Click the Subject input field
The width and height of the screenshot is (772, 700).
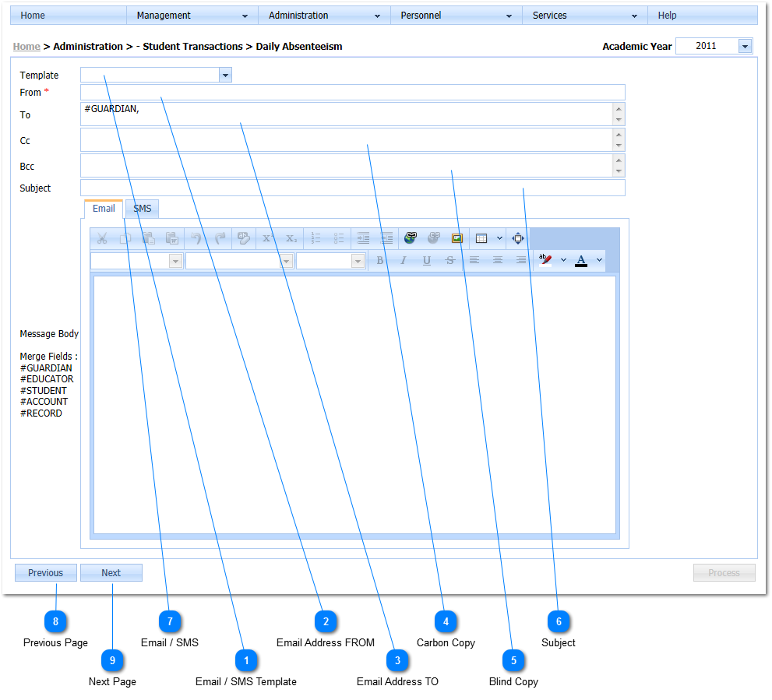coord(353,188)
